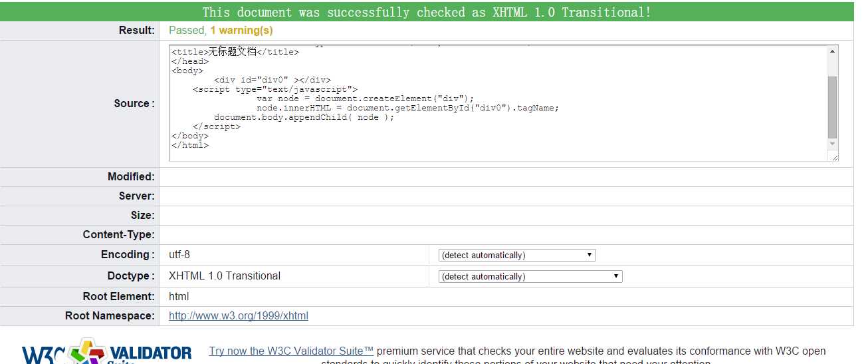Viewport: 868px width, 364px height.
Task: Click the 1 warning(s) result link
Action: click(241, 31)
